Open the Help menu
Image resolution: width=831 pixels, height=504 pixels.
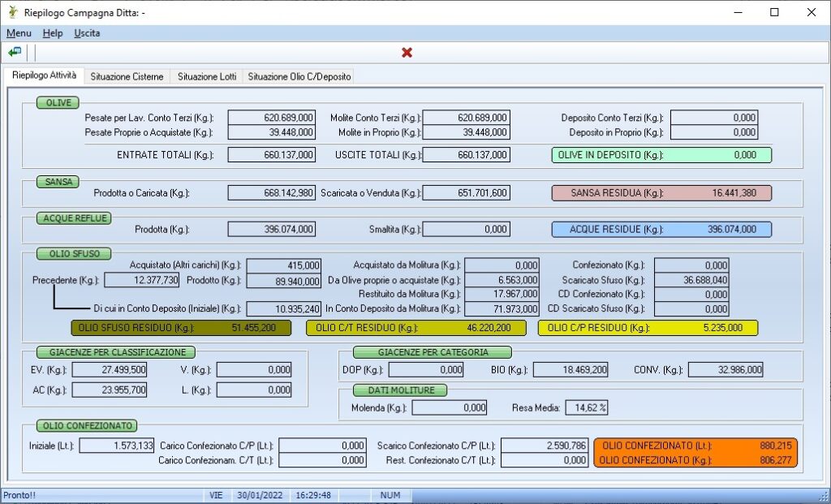(53, 33)
